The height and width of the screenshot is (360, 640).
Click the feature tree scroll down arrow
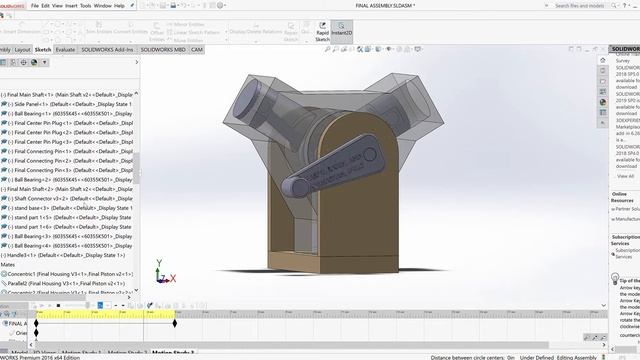[136, 290]
